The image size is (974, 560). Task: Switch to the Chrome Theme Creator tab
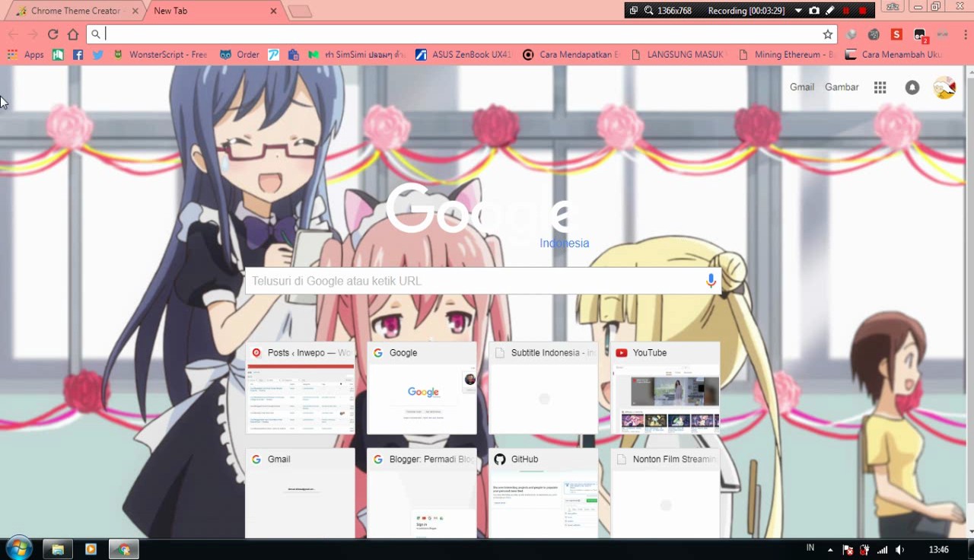pyautogui.click(x=75, y=11)
